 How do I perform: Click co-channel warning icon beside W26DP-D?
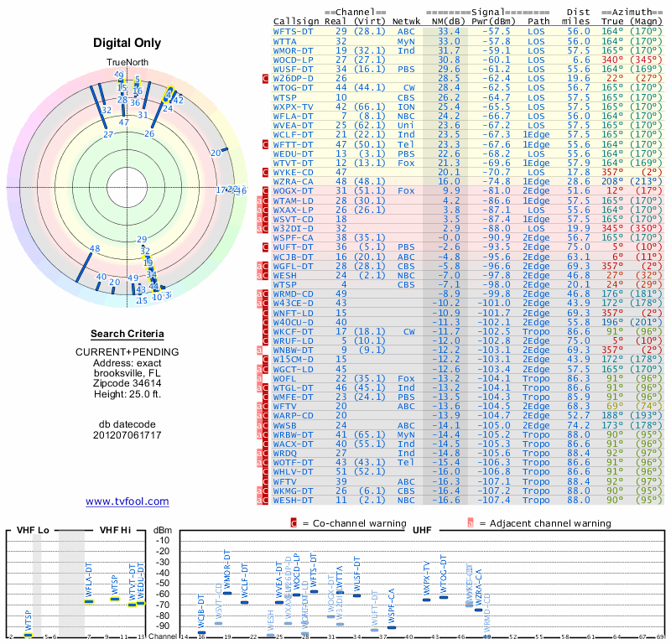tap(265, 78)
